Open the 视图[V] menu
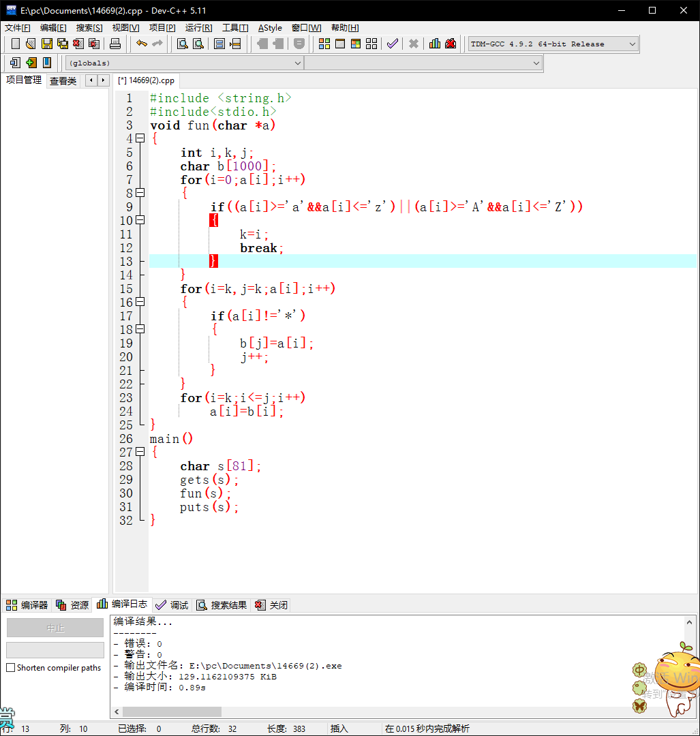 click(x=125, y=28)
